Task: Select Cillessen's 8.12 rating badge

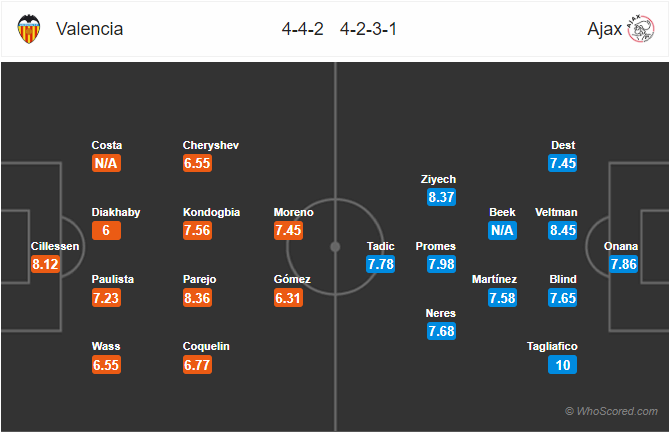Action: click(47, 264)
